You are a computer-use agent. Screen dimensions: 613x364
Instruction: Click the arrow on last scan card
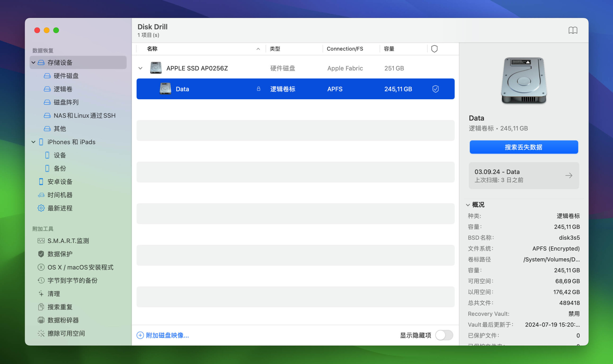point(568,176)
